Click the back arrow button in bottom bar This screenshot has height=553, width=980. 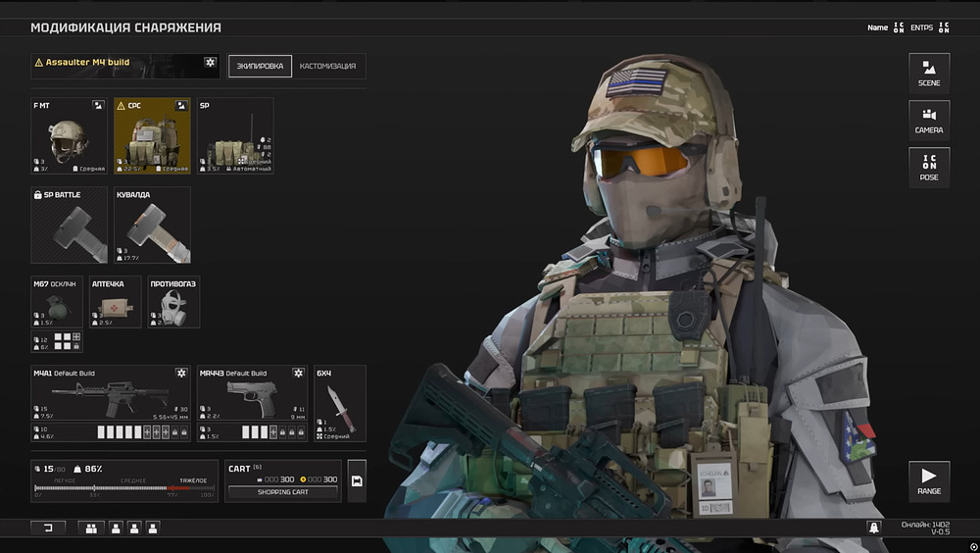coord(46,528)
